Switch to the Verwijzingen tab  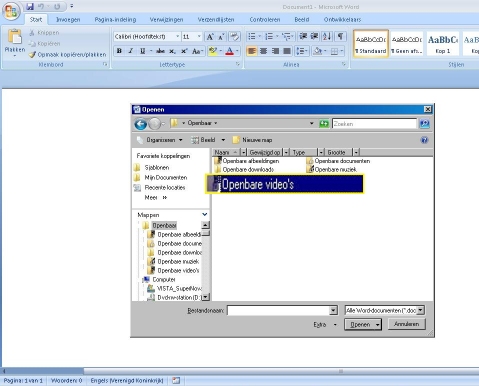(166, 20)
